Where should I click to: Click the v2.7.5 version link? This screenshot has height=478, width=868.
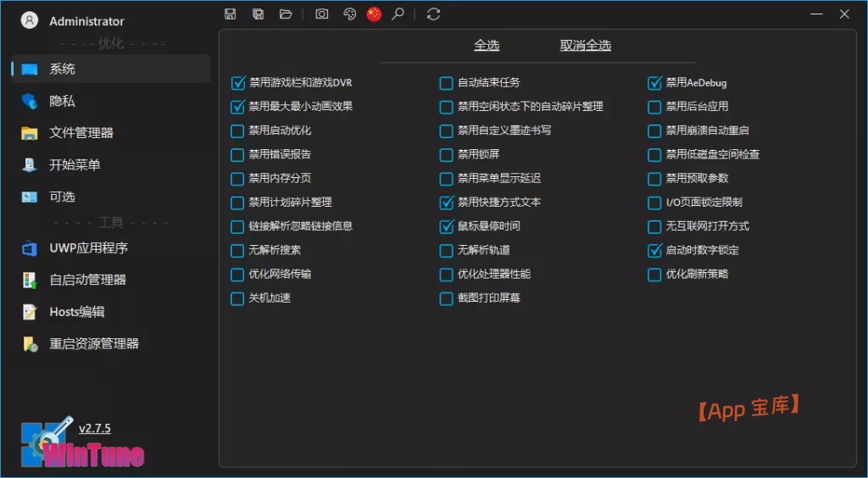95,428
